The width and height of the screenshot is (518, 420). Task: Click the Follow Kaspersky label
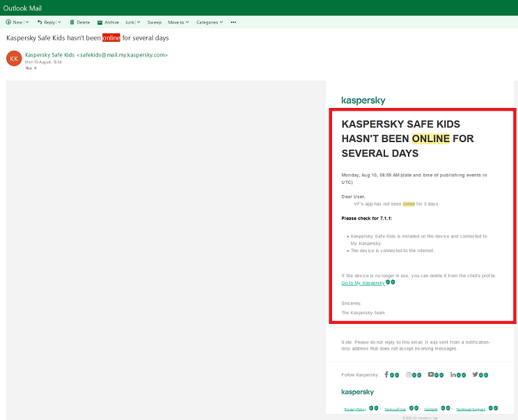coord(360,375)
